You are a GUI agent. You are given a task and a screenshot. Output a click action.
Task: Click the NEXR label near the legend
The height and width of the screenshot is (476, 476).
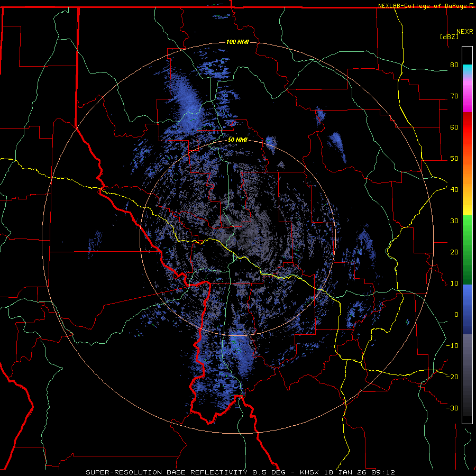coord(465,32)
